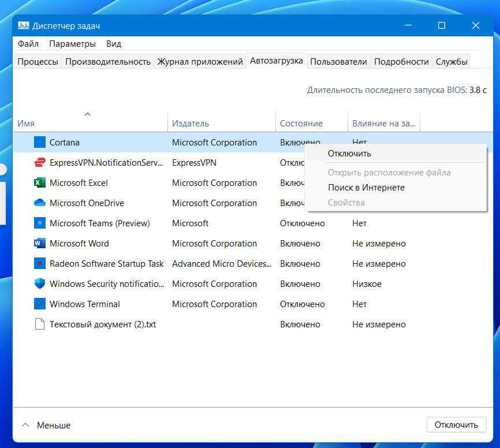Screen dimensions: 500x448
Task: Click the Microsoft OneDrive cloud icon
Action: point(39,203)
